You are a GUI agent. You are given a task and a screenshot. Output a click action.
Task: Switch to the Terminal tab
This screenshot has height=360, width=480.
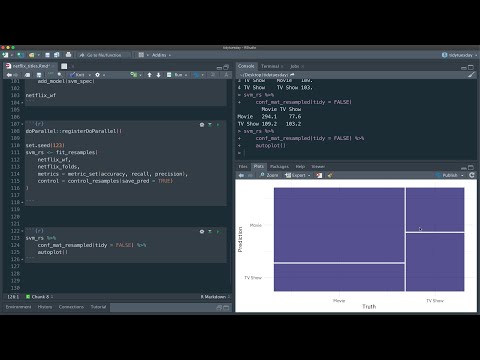270,66
